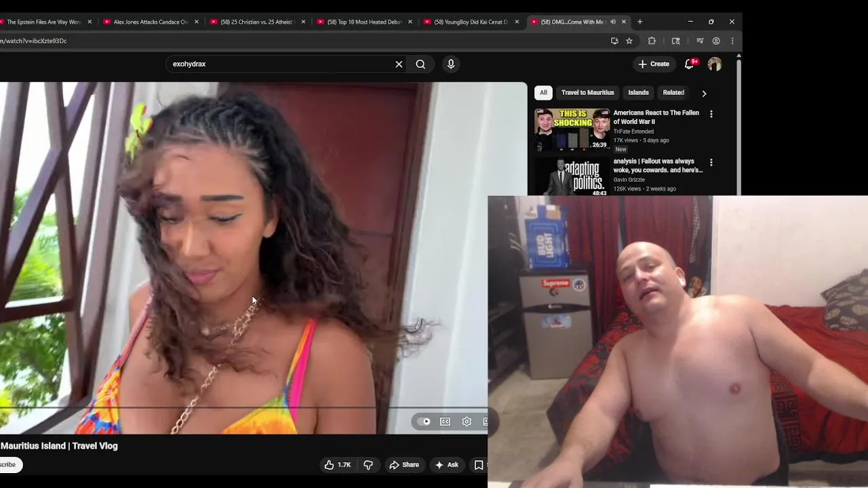
Task: Toggle closed captions on the video
Action: [x=445, y=422]
